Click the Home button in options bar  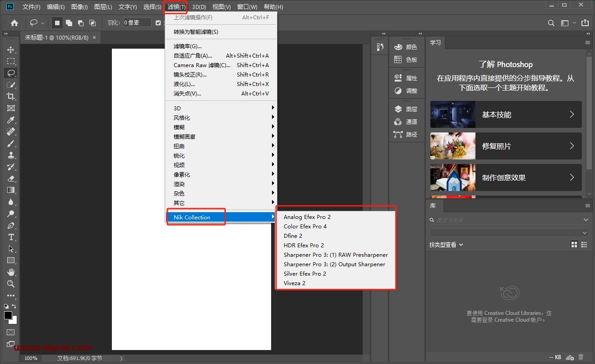[x=14, y=23]
